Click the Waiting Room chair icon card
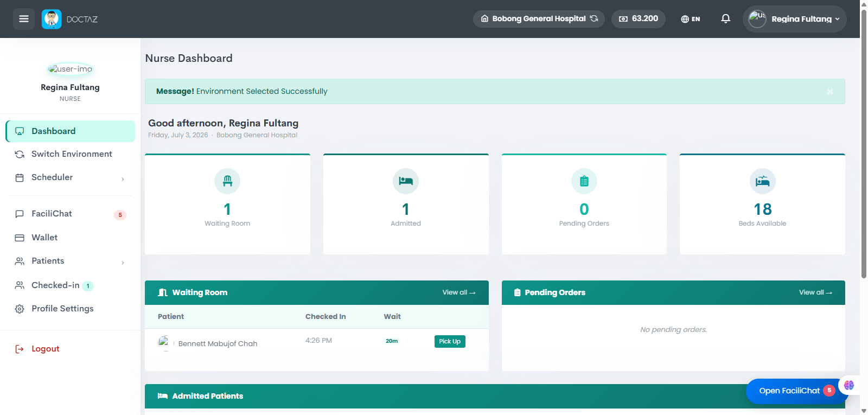 tap(227, 181)
